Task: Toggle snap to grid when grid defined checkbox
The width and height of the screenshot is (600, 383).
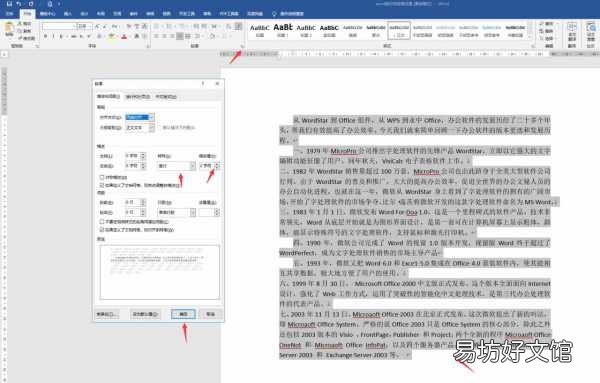Action: tap(102, 230)
